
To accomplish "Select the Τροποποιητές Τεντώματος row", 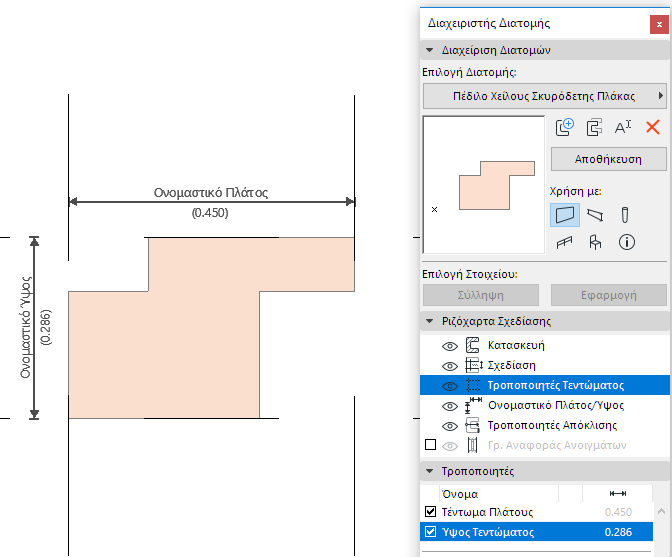I will pyautogui.click(x=545, y=385).
